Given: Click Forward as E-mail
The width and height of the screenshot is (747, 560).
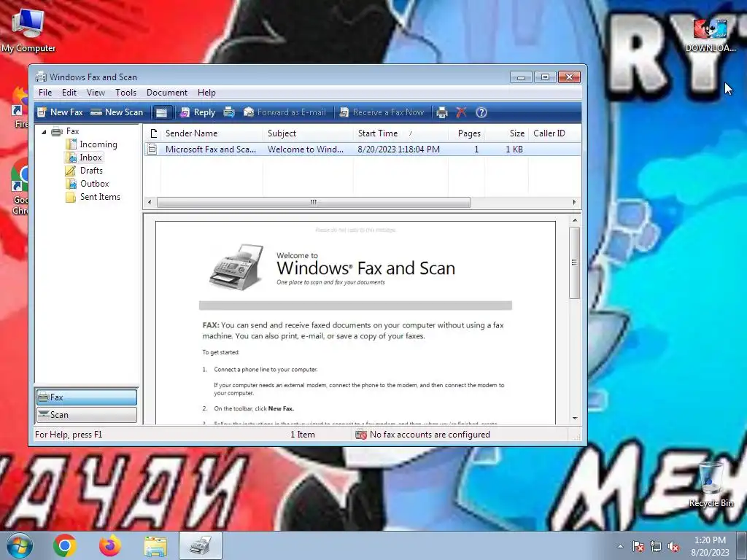Looking at the screenshot, I should [285, 112].
